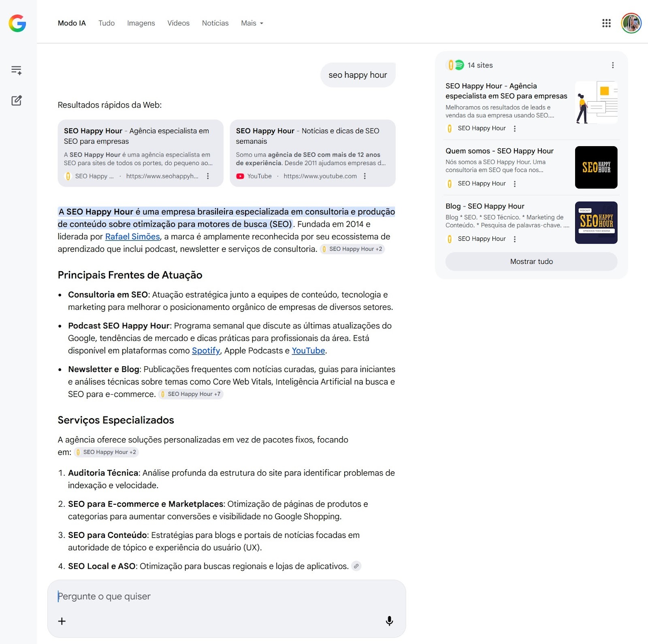Open options menu for 14 sites panel

point(613,65)
